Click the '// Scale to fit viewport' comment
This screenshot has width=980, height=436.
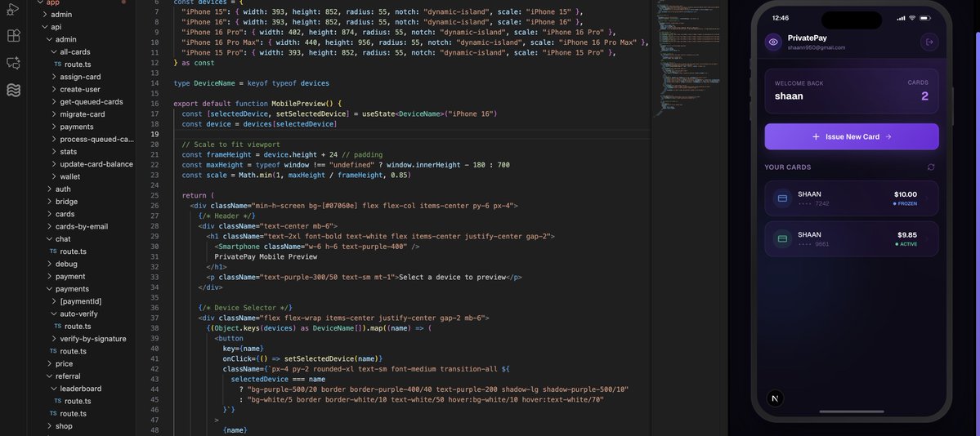tap(230, 145)
